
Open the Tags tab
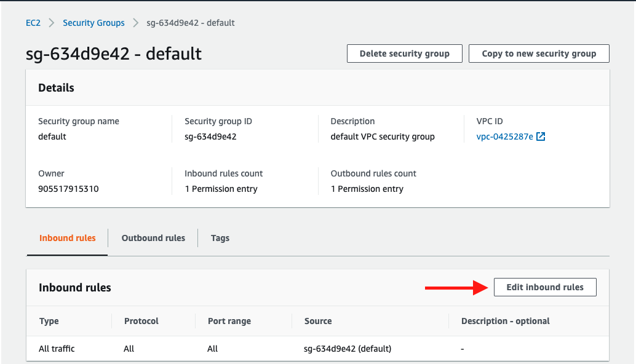[220, 238]
